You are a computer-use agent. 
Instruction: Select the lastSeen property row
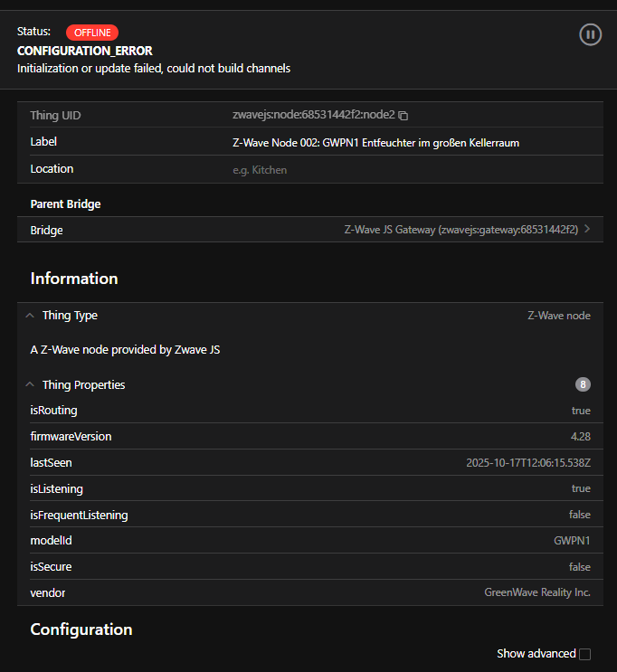[x=309, y=463]
